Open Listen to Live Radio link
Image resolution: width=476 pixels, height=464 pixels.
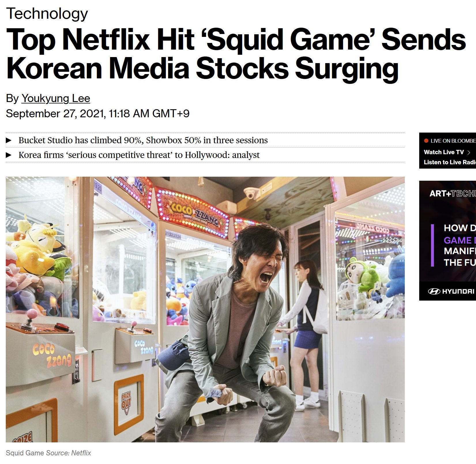point(450,162)
